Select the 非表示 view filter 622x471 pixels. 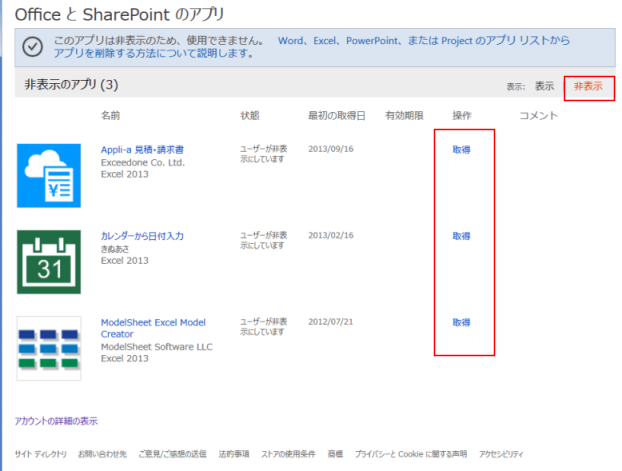click(588, 86)
